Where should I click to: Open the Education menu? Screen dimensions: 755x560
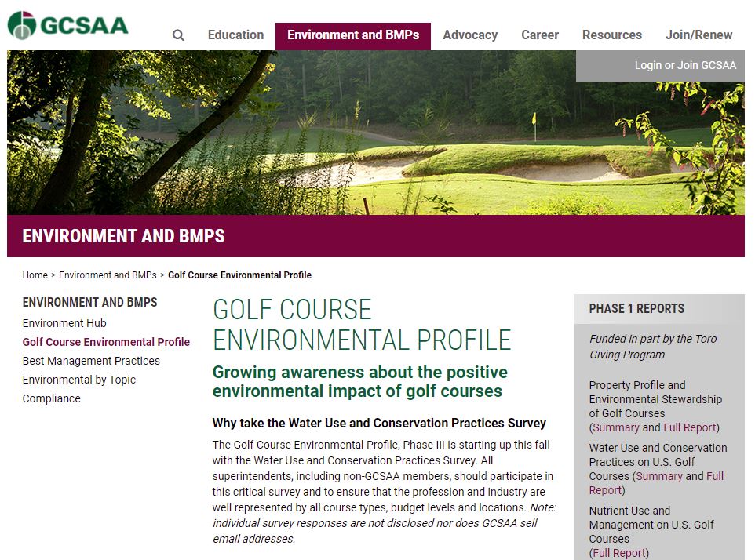coord(235,35)
